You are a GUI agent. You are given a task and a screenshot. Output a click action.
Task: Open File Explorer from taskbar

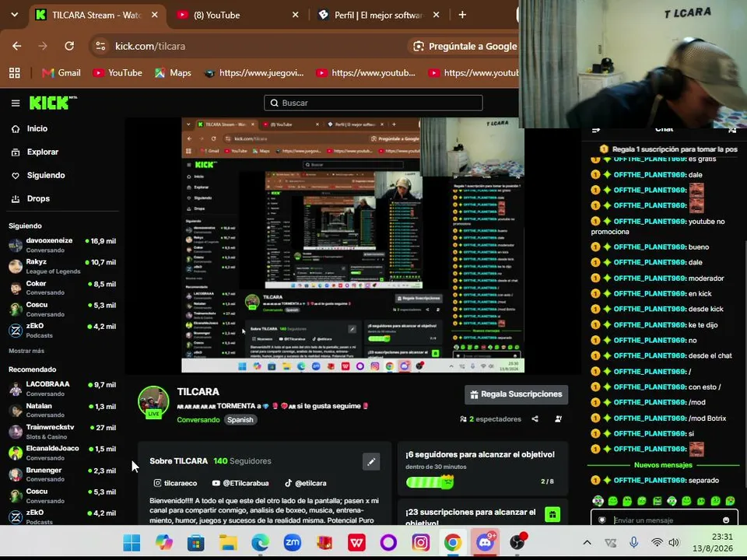[x=228, y=542]
